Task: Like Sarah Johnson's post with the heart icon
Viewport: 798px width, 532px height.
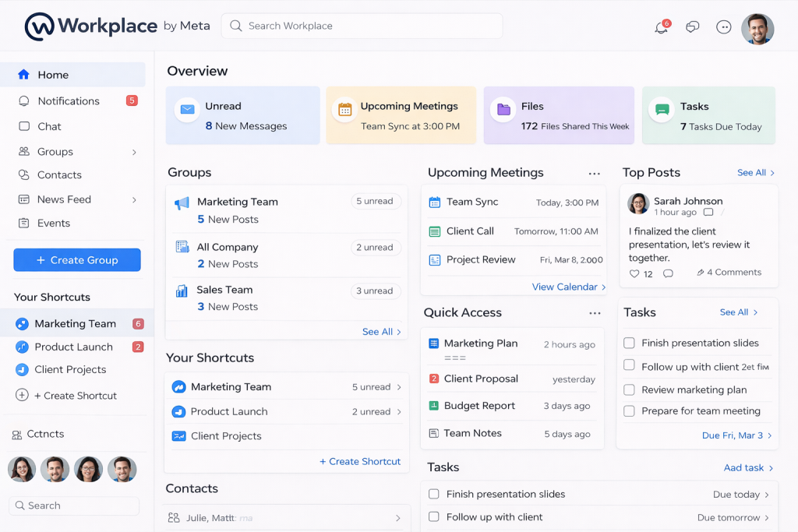Action: pyautogui.click(x=634, y=273)
